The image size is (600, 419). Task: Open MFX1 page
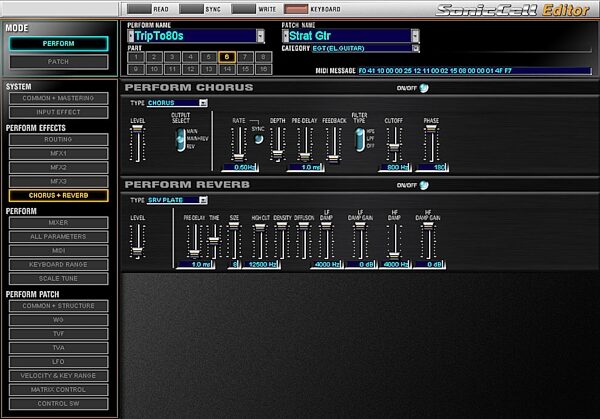coord(59,153)
